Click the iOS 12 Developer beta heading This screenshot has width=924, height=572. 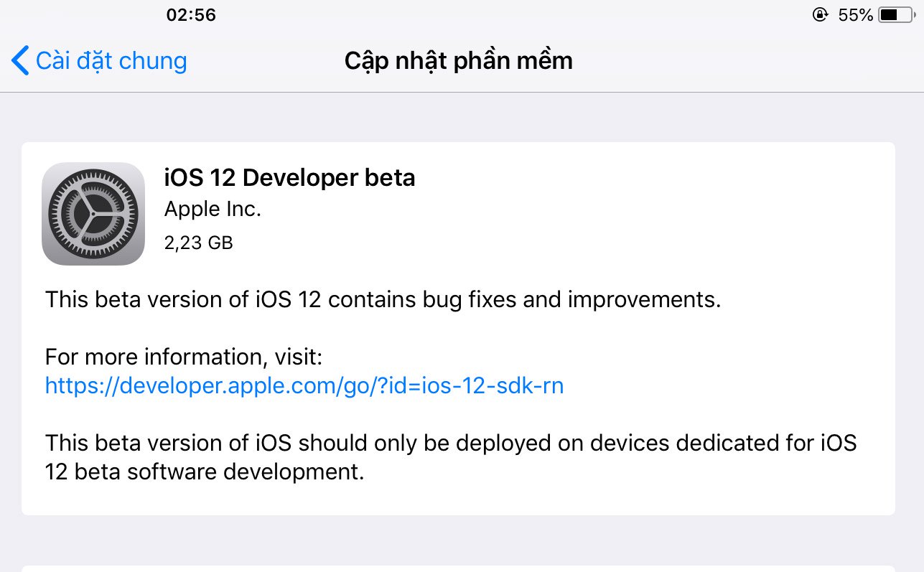click(x=290, y=177)
